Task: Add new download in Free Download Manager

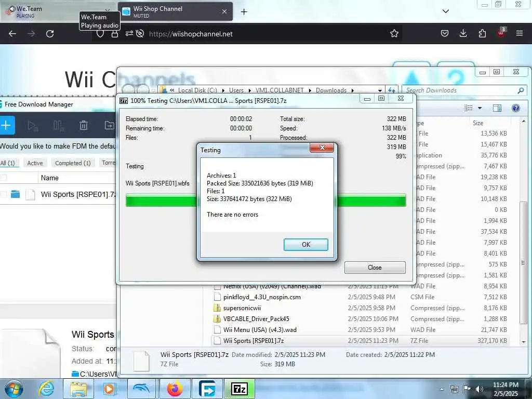Action: coord(6,125)
